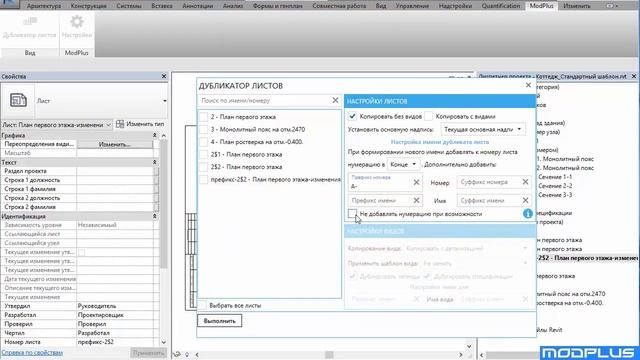This screenshot has width=640, height=360.
Task: Click the drawing view horizontal scrollbar thumb
Action: click(329, 354)
